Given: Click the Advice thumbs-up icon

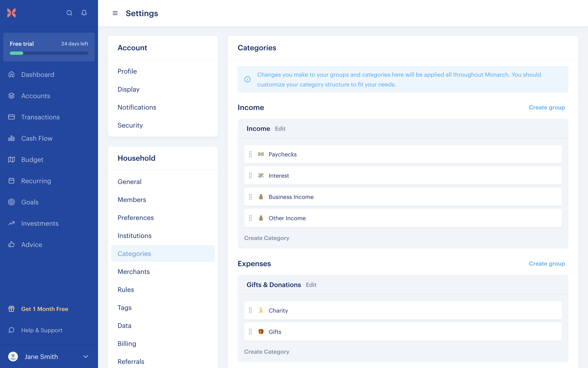Looking at the screenshot, I should pos(11,244).
